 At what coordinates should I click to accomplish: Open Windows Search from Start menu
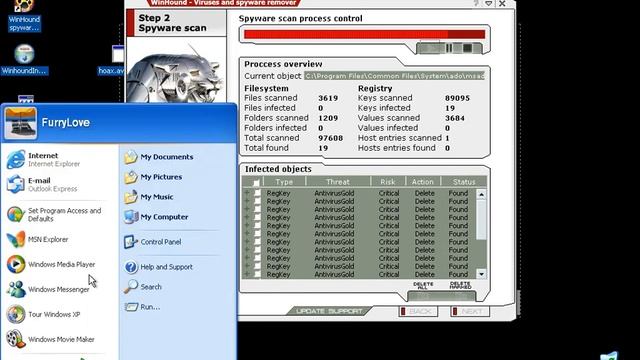point(143,287)
